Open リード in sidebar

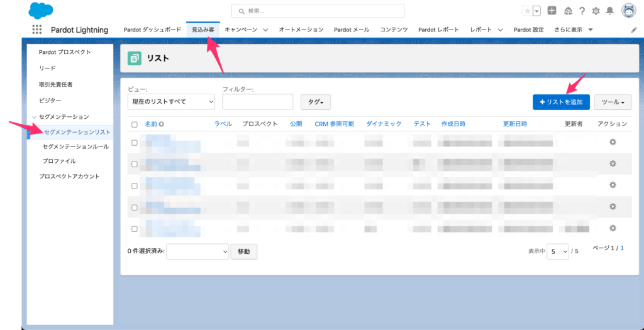(47, 68)
